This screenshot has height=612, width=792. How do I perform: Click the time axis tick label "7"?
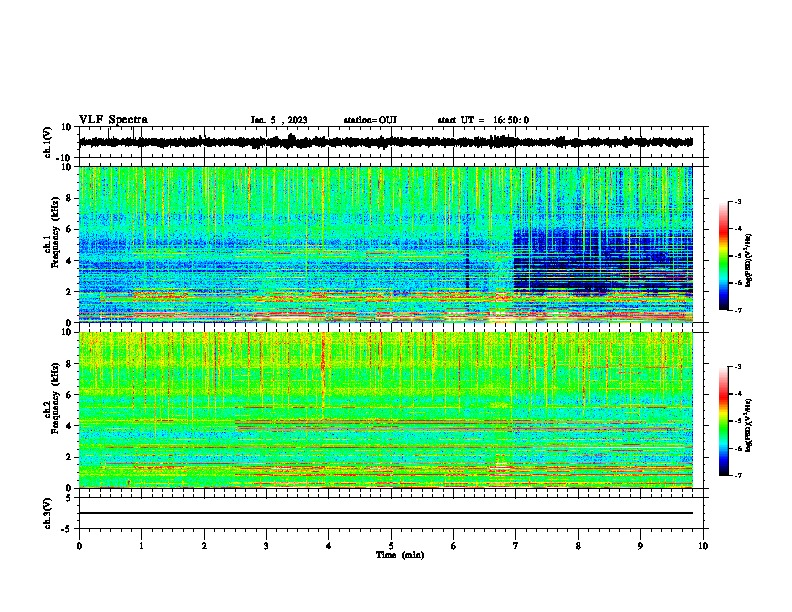[x=516, y=546]
